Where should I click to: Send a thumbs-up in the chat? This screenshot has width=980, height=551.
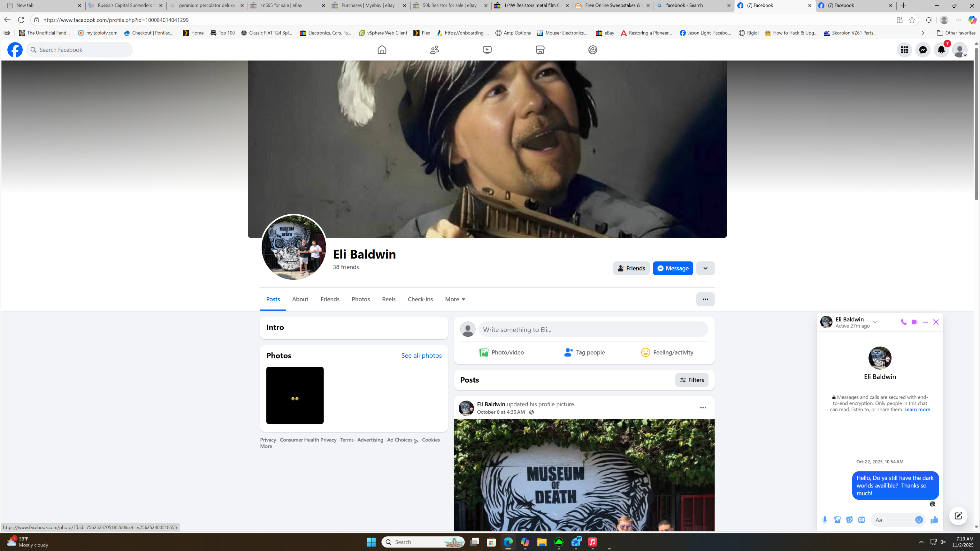coord(935,519)
